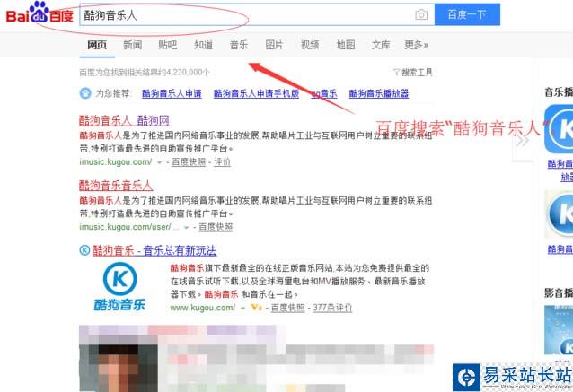Open the 酷狗音乐人_酷狗网 result link
Image resolution: width=573 pixels, height=392 pixels.
[124, 120]
